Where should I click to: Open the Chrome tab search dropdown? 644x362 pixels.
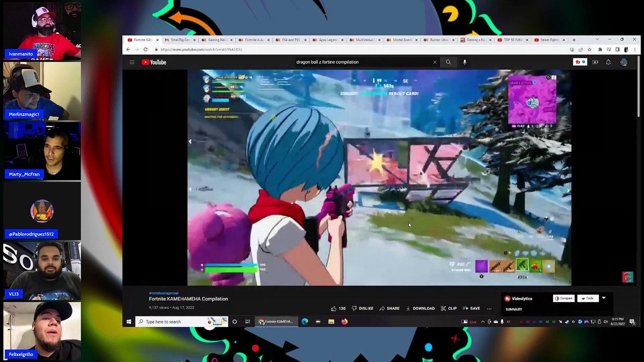[597, 40]
